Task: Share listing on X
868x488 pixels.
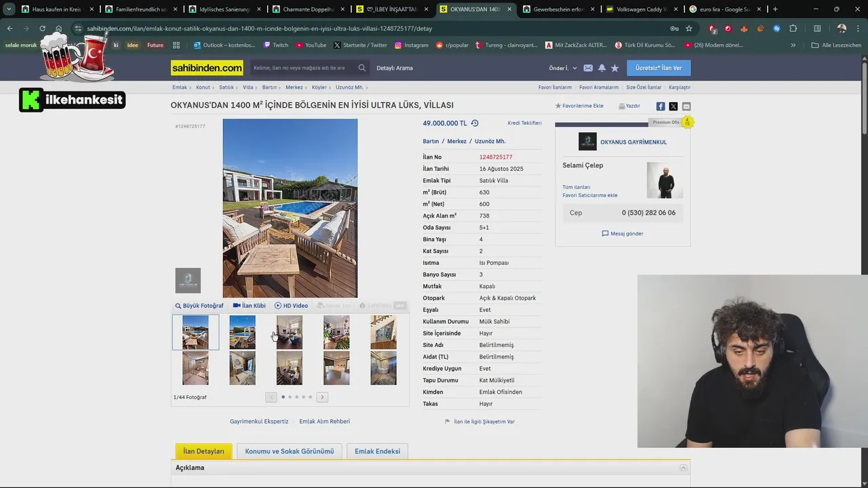Action: point(673,106)
